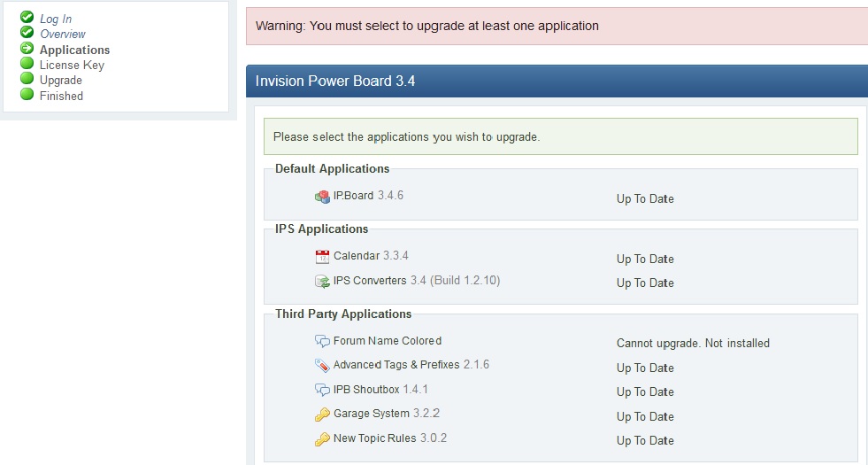This screenshot has width=868, height=465.
Task: Click the green checkmark beside Log In
Action: tap(27, 18)
